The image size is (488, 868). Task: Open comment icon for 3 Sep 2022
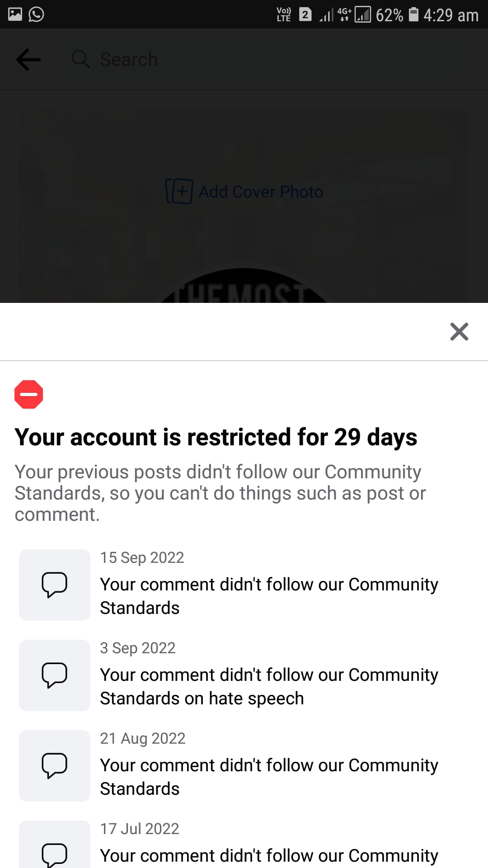tap(55, 675)
